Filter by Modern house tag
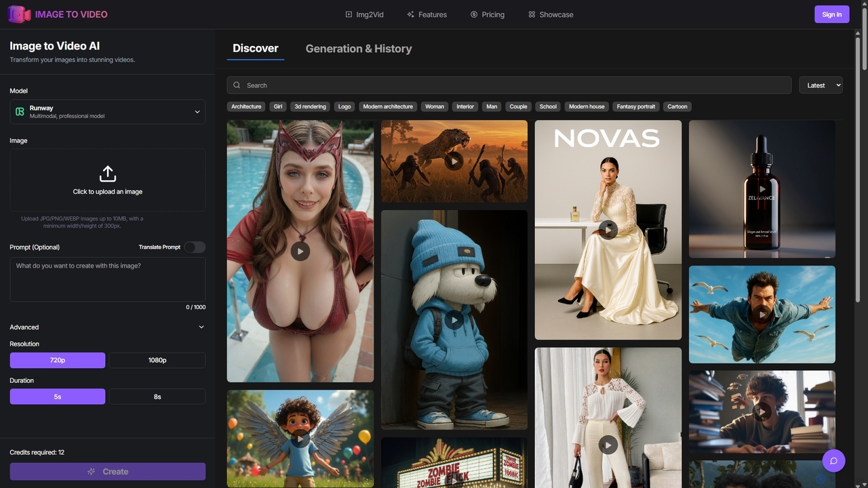868x488 pixels. click(587, 106)
